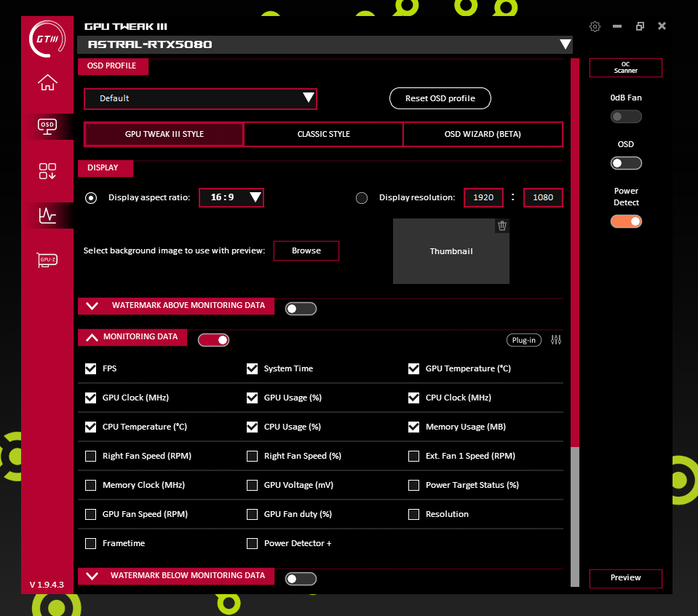Uncheck Memory Usage (MB) checkbox
This screenshot has width=698, height=616.
click(413, 427)
